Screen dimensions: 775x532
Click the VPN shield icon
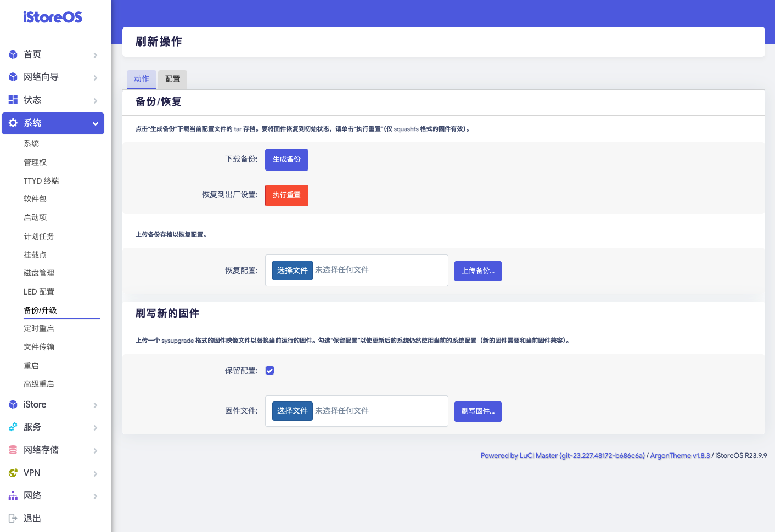13,472
